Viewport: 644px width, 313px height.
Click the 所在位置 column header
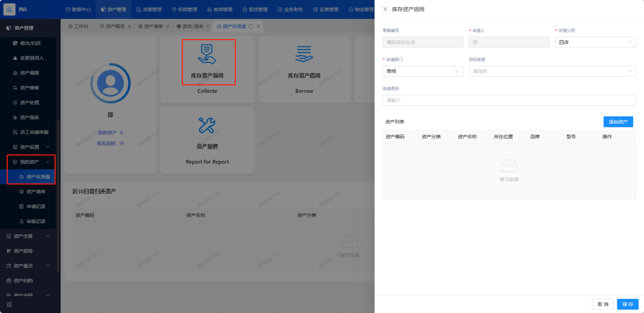pos(503,137)
